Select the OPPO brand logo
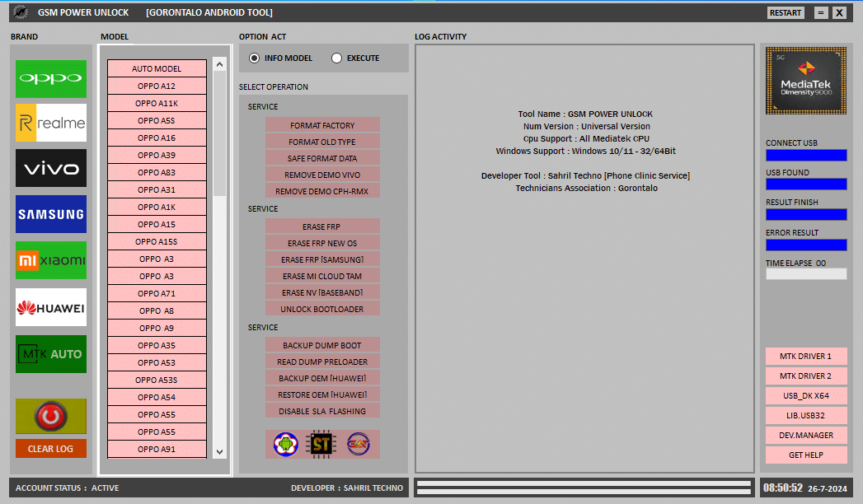The image size is (863, 504). coord(50,78)
